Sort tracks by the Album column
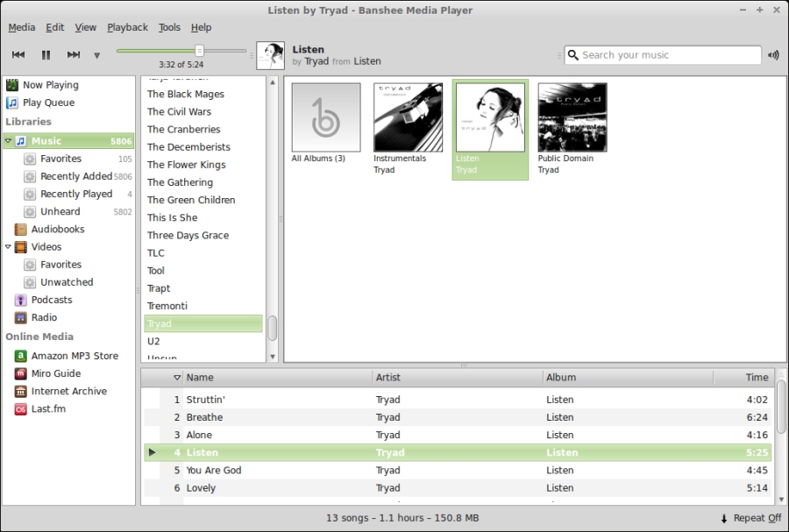 point(629,377)
